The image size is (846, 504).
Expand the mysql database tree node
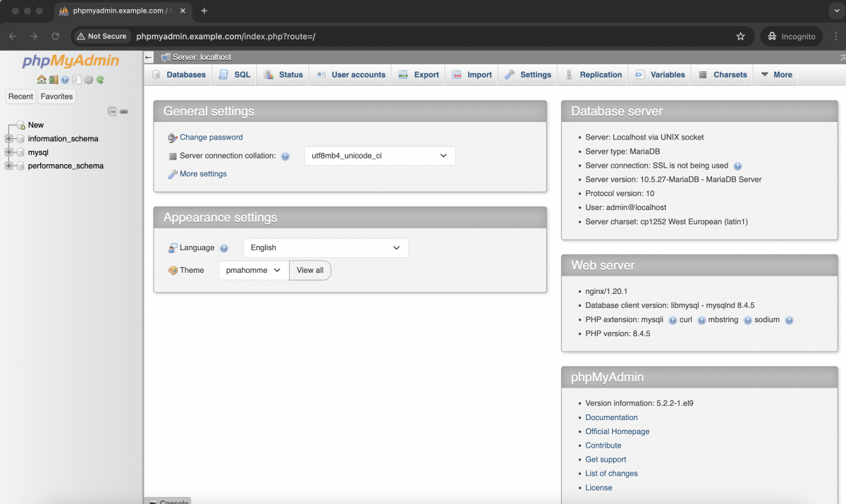(9, 152)
